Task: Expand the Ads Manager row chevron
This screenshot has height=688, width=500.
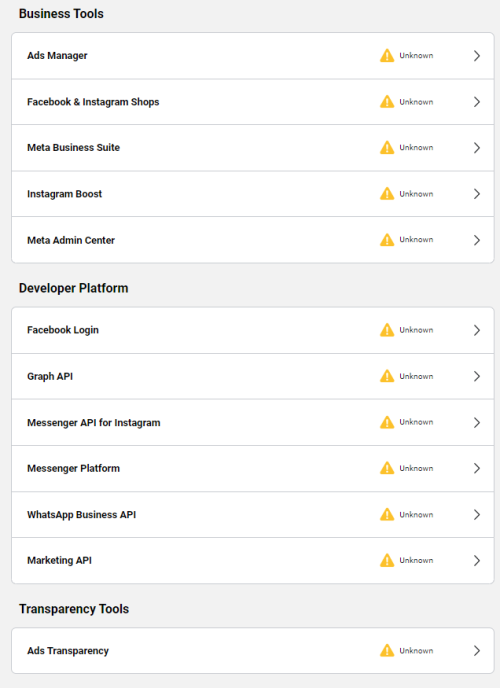Action: click(477, 56)
